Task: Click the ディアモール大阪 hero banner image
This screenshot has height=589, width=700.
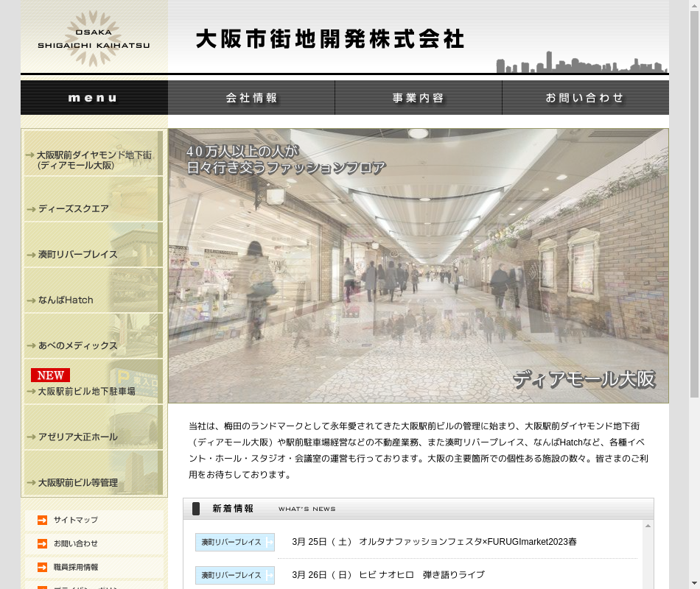Action: (x=419, y=266)
